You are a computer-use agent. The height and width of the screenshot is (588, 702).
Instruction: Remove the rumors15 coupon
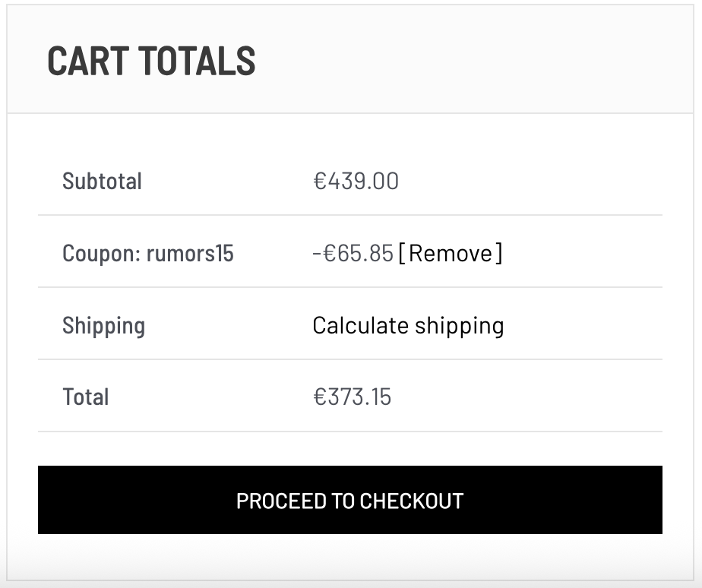click(450, 253)
